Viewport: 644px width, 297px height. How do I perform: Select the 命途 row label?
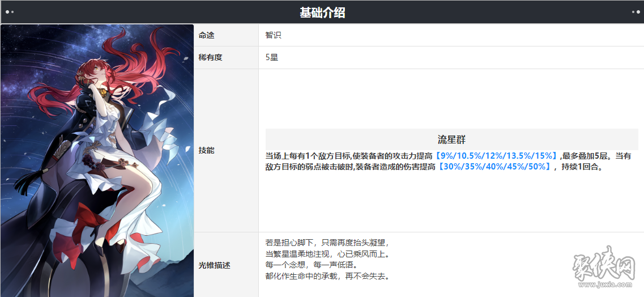point(207,35)
